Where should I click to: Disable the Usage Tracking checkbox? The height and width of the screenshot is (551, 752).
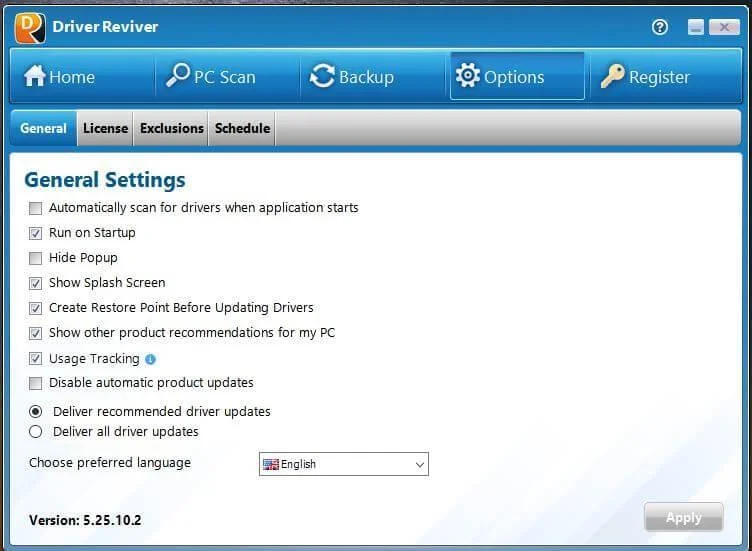point(35,359)
